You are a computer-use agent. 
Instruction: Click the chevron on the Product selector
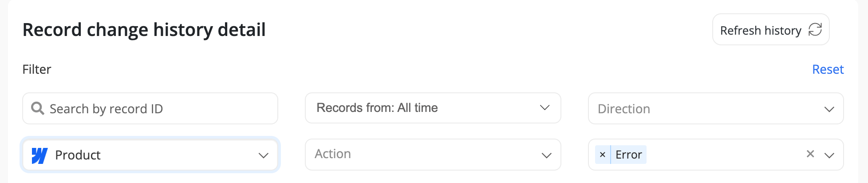coord(263,155)
